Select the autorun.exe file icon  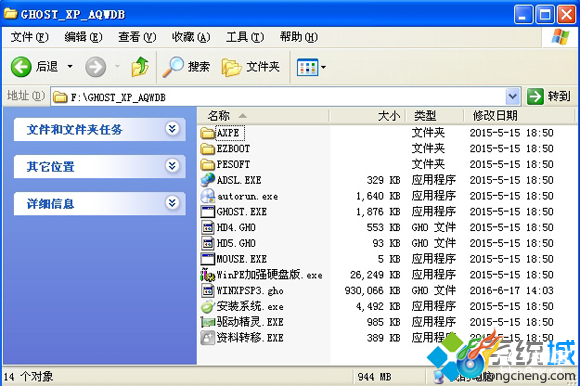click(208, 196)
